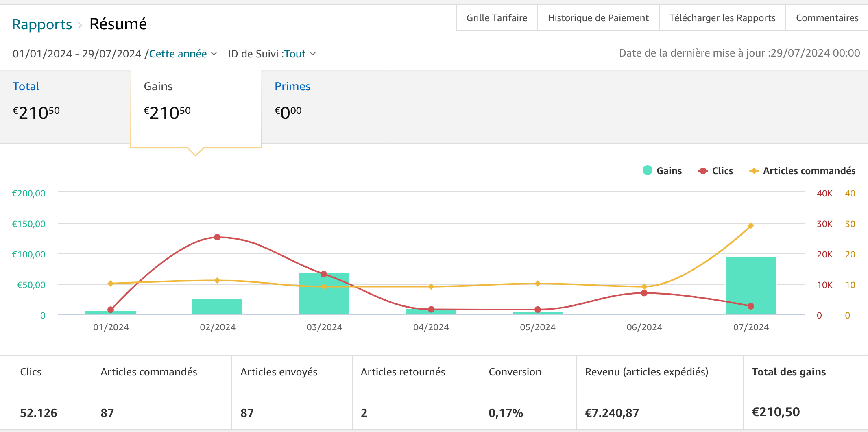Click chevron arrow next to Cette année
868x432 pixels.
[x=214, y=54]
